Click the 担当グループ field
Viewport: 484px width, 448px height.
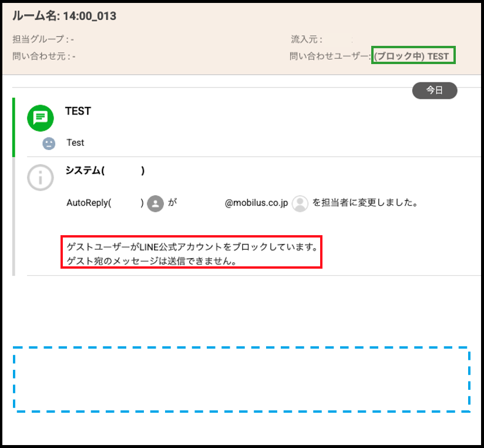coord(43,39)
